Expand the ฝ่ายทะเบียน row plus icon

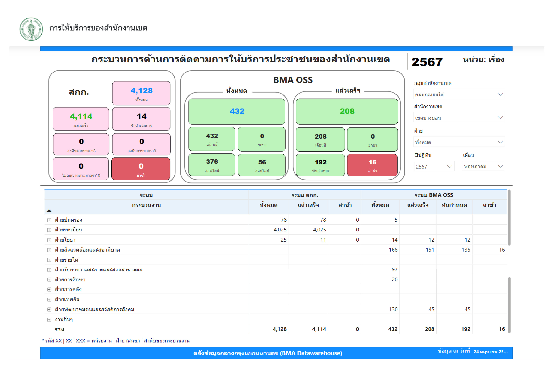tap(49, 230)
